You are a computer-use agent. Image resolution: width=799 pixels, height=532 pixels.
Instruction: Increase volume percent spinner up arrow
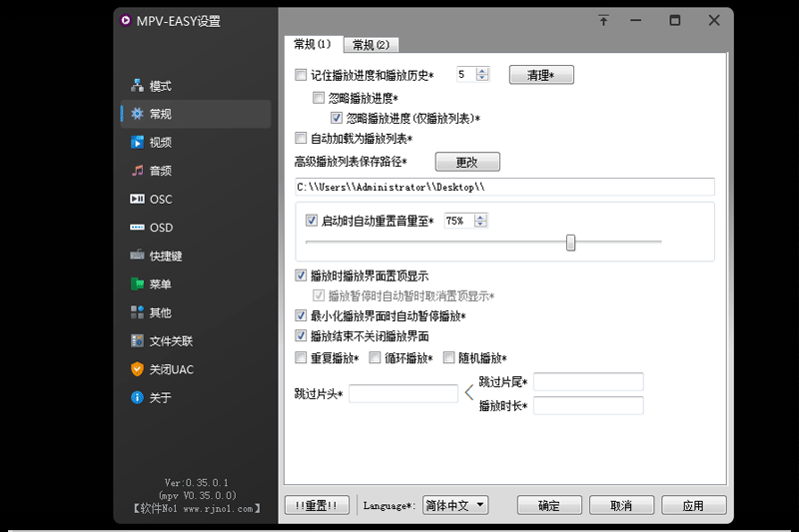(x=480, y=218)
